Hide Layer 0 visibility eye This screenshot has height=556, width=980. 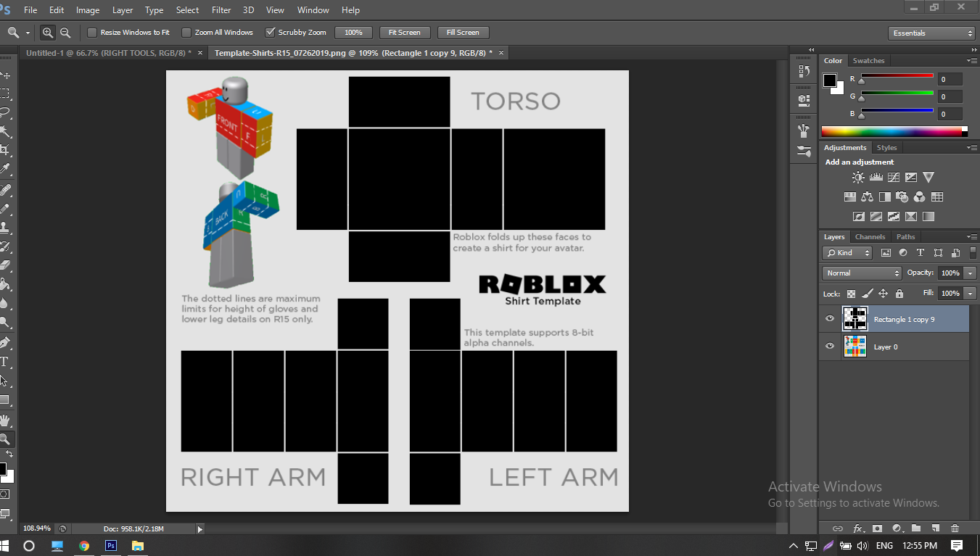click(x=830, y=347)
